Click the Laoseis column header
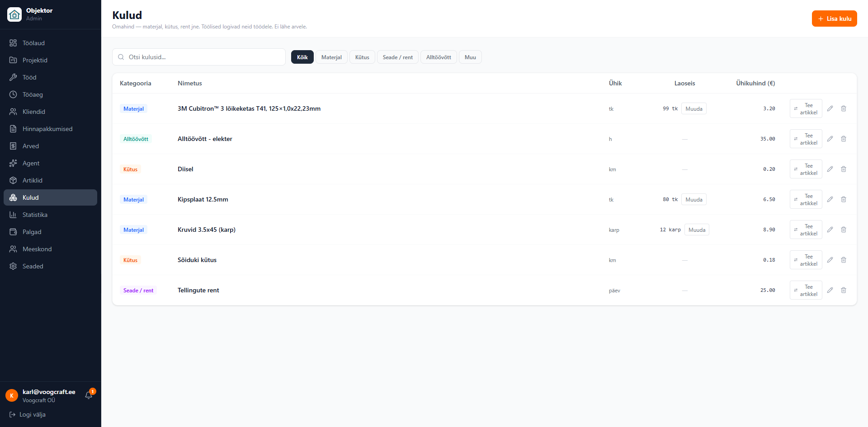Image resolution: width=868 pixels, height=427 pixels. (684, 83)
